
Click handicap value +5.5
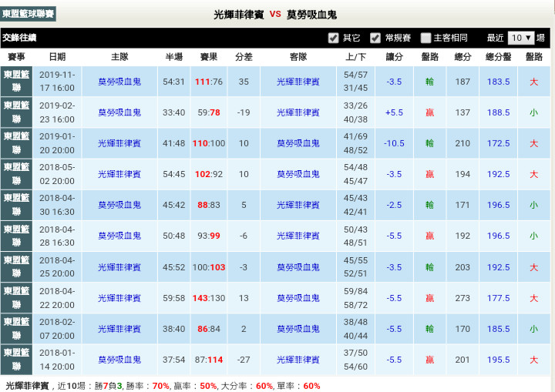click(x=394, y=112)
